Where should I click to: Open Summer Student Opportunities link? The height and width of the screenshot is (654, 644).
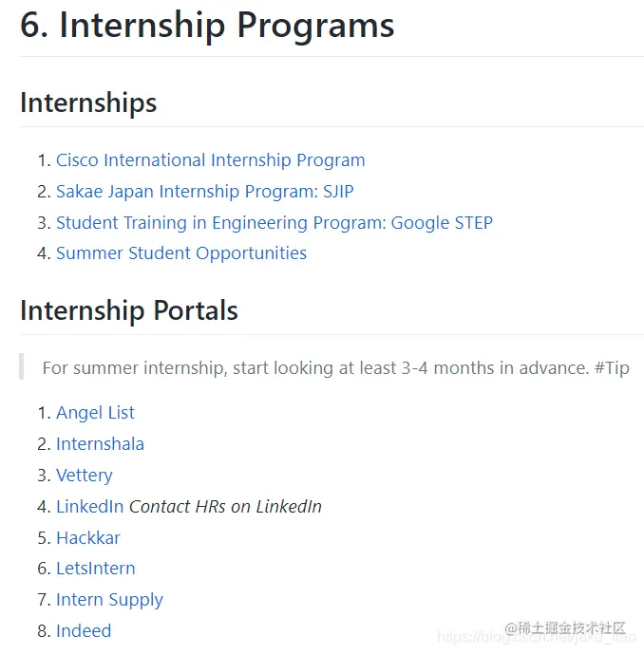[181, 253]
